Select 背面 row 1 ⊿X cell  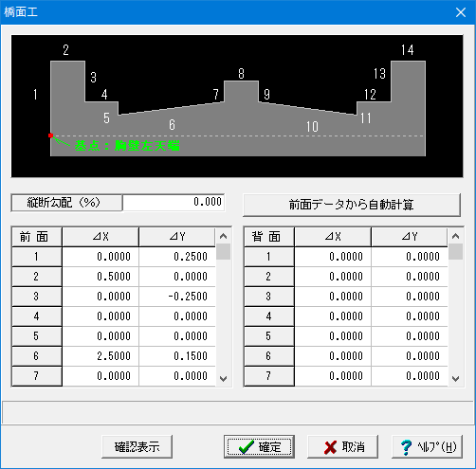(x=333, y=257)
